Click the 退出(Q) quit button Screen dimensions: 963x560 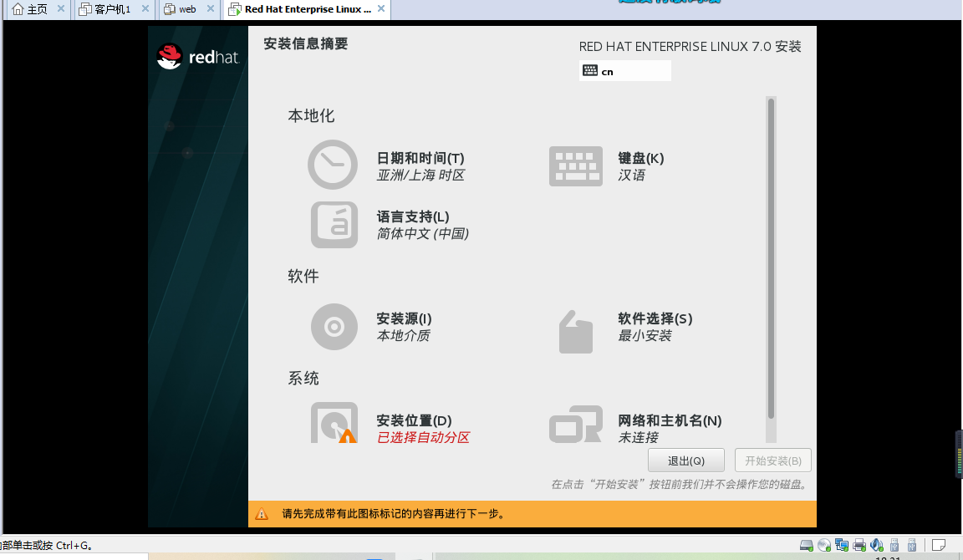click(686, 461)
